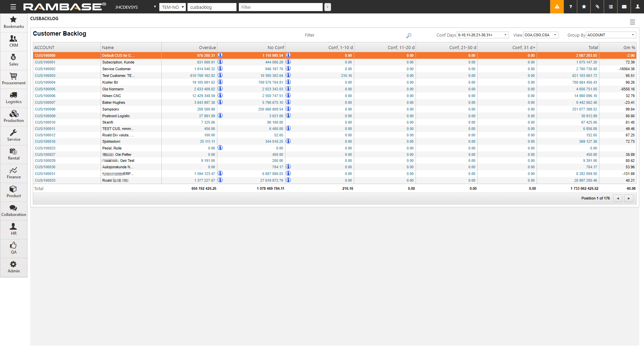Expand the Group By ACCOUNT dropdown
Screen dimensions: 644x355
click(x=610, y=35)
